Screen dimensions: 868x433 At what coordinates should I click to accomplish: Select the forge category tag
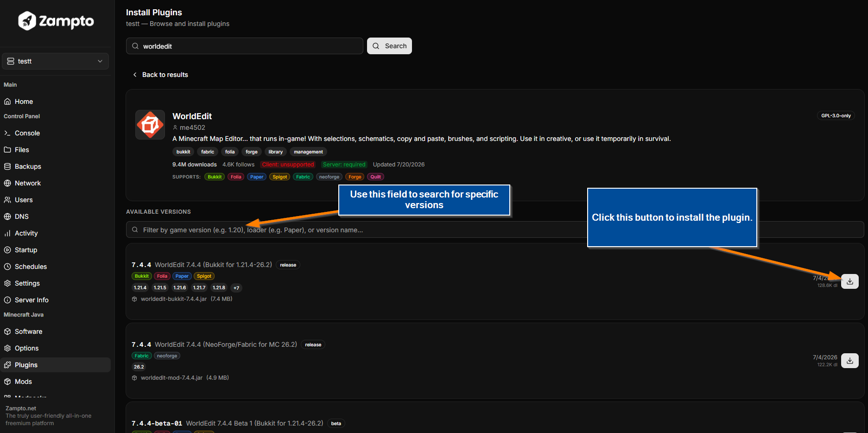(252, 152)
